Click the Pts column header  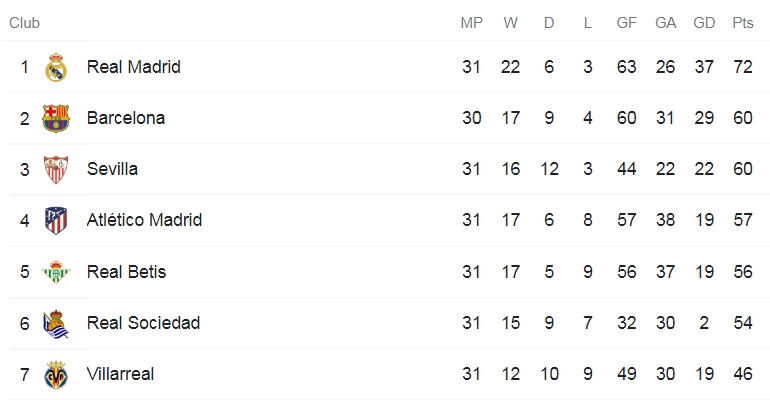click(742, 23)
